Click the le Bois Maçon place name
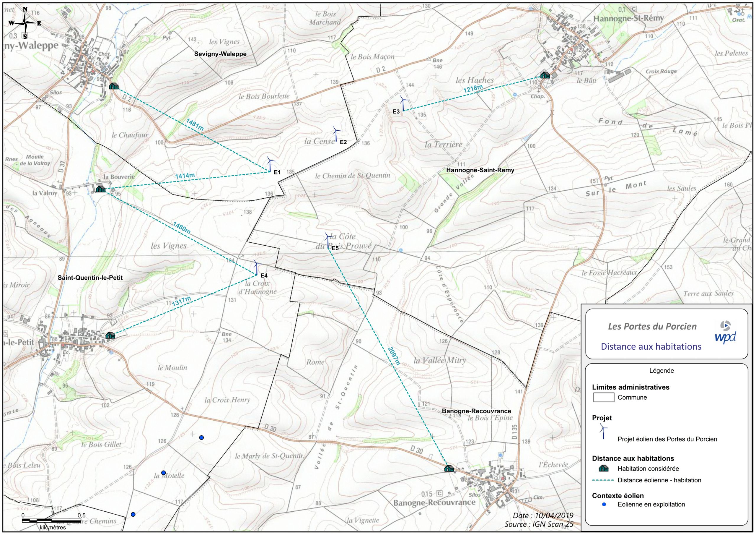This screenshot has height=535, width=756. (x=372, y=57)
